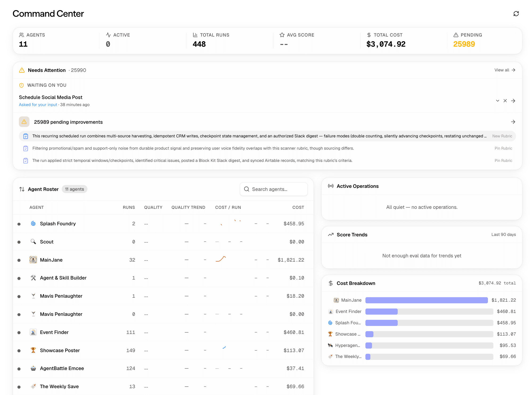Click the Agent & Skill Builder tools icon
532x395 pixels.
33,278
